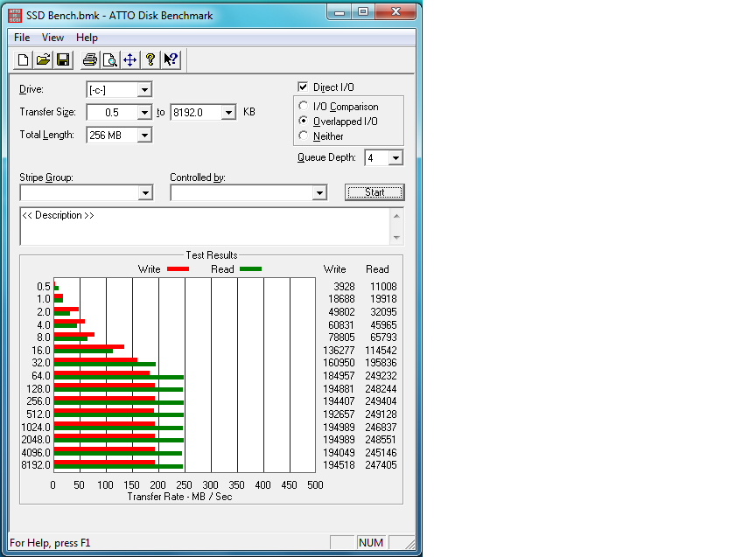This screenshot has width=756, height=557.
Task: Expand the minimum Transfer Size dropdown 0.5
Action: [144, 112]
